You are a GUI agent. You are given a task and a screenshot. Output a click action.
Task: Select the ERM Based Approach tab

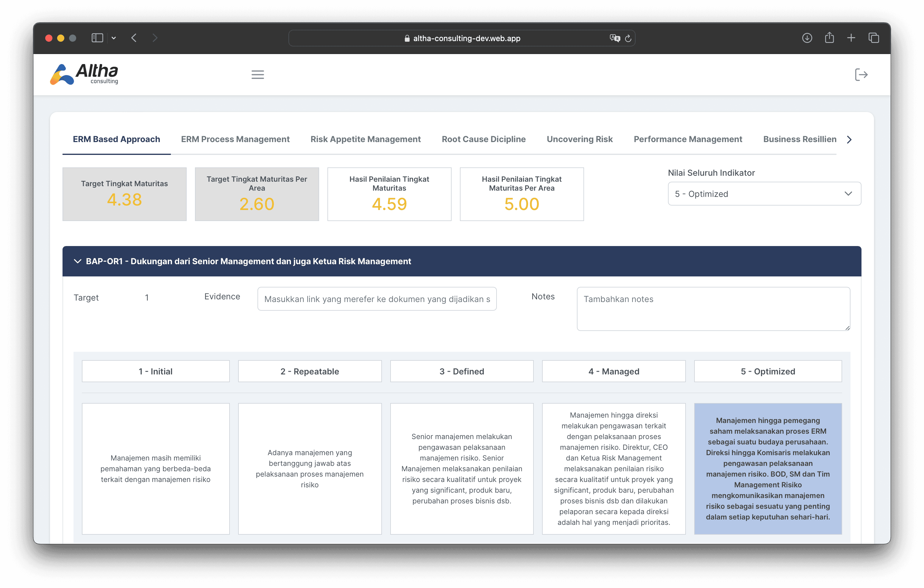pyautogui.click(x=116, y=139)
